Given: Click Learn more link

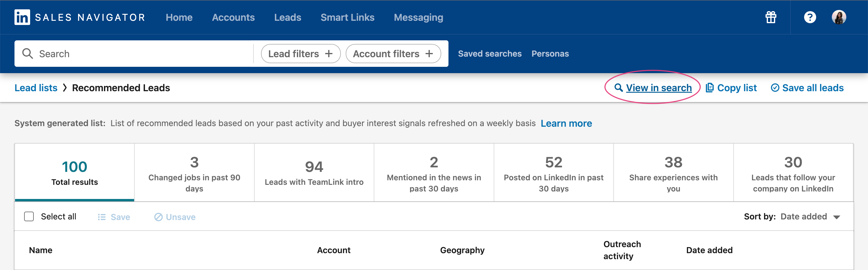Looking at the screenshot, I should point(566,123).
